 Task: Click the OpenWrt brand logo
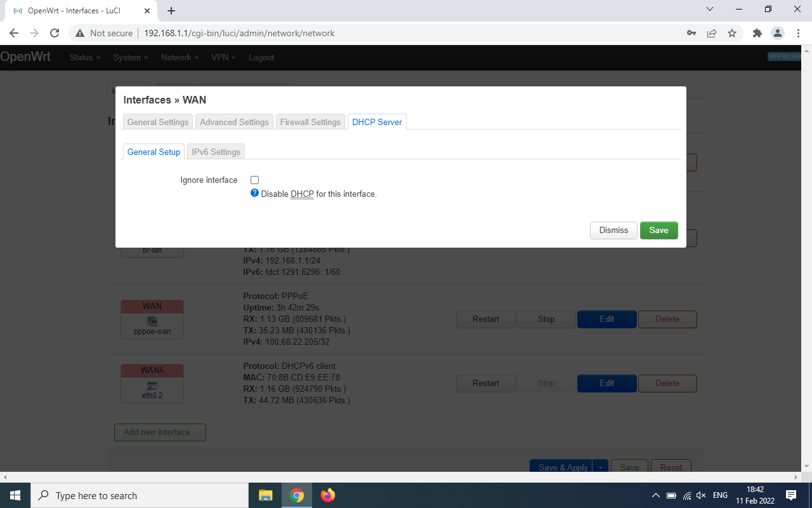point(25,57)
